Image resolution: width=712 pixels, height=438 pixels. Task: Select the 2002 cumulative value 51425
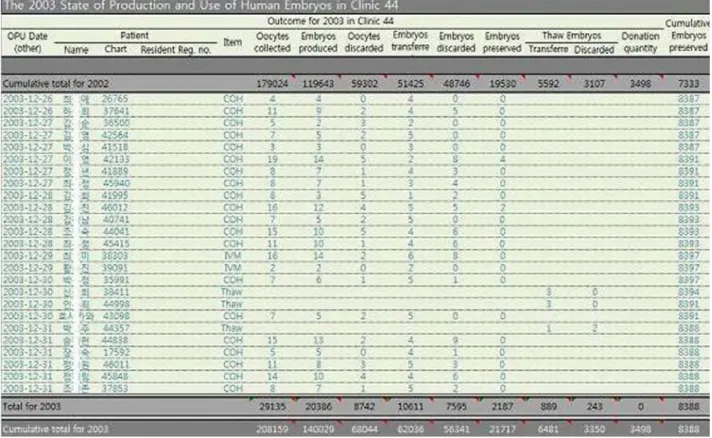point(410,84)
